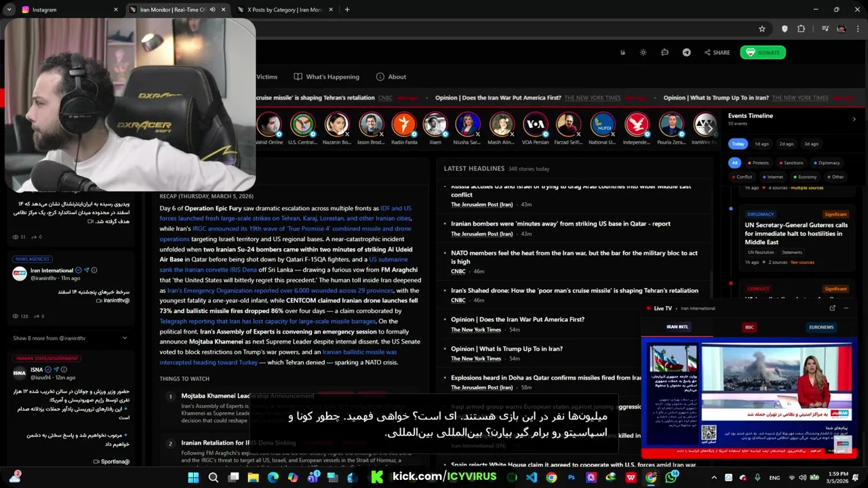868x488 pixels.
Task: Switch Live TV to BBC channel
Action: (749, 327)
